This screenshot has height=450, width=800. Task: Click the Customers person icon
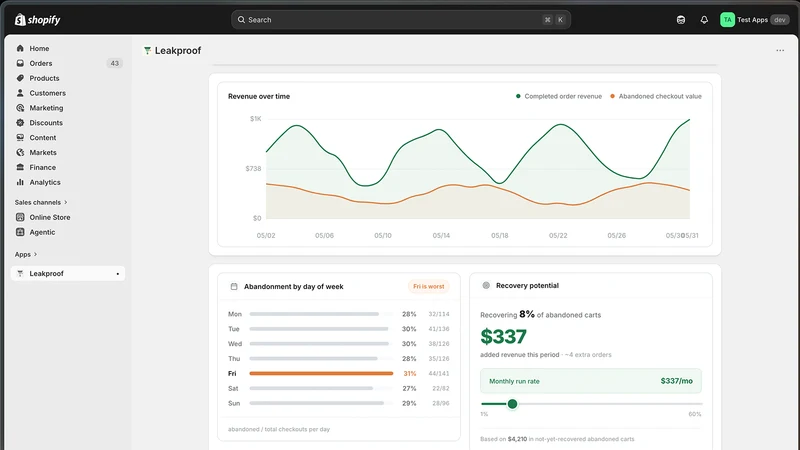pos(20,93)
